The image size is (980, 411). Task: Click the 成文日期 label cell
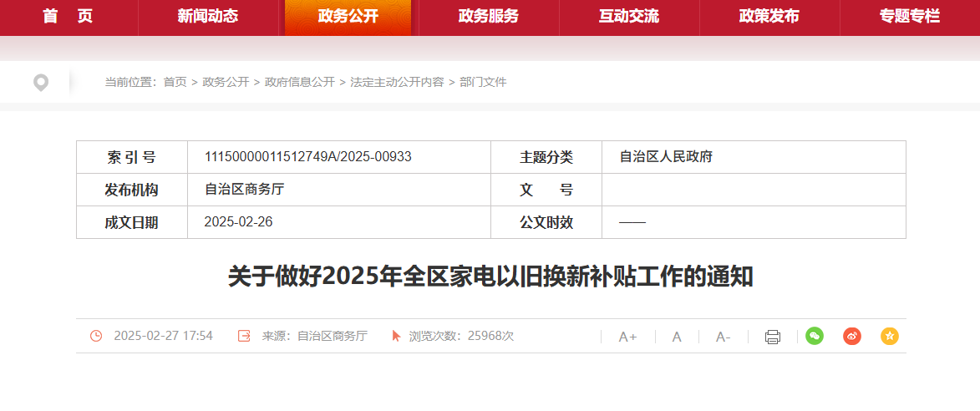[x=132, y=221]
